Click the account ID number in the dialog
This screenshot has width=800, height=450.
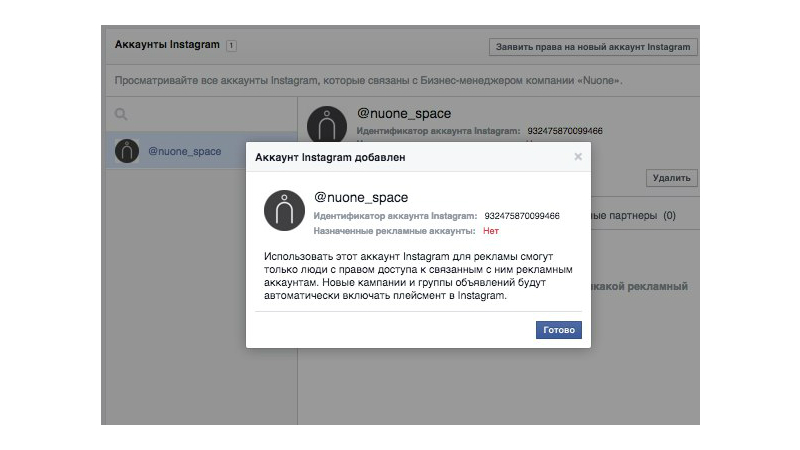[521, 216]
